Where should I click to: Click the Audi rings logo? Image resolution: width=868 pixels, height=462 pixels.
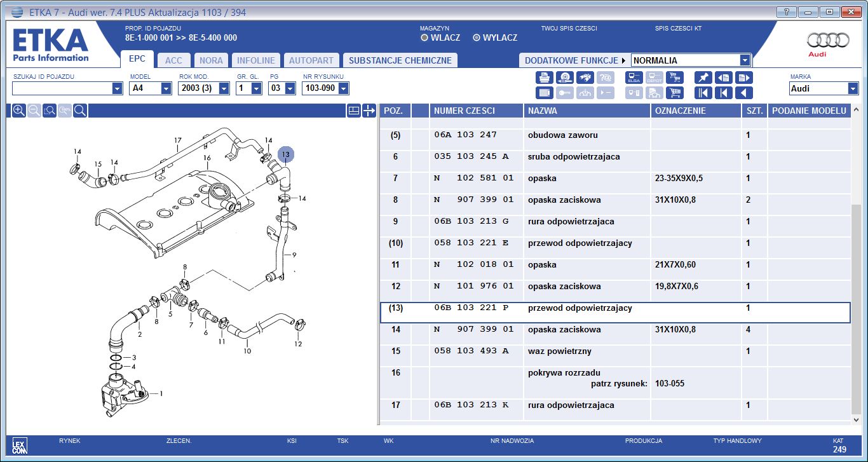[828, 41]
